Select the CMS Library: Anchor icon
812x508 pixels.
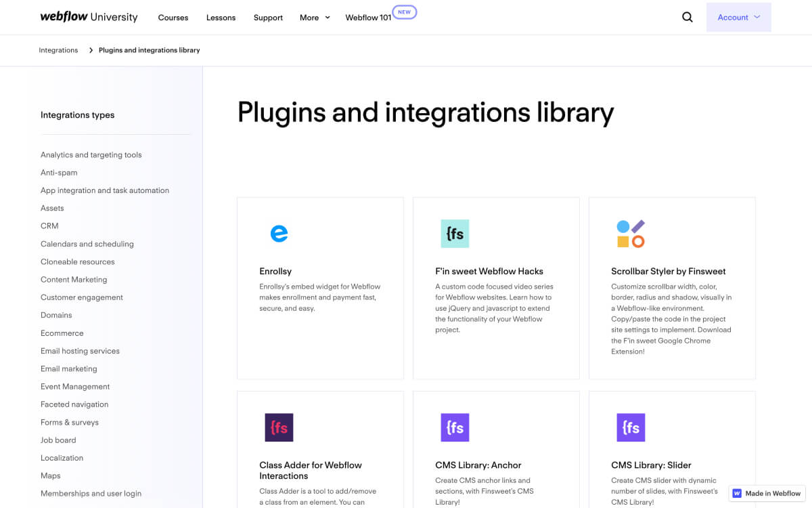click(x=455, y=427)
